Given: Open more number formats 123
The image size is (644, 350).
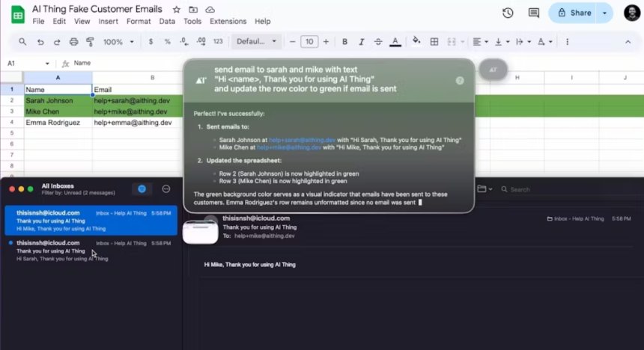Looking at the screenshot, I should (x=218, y=41).
